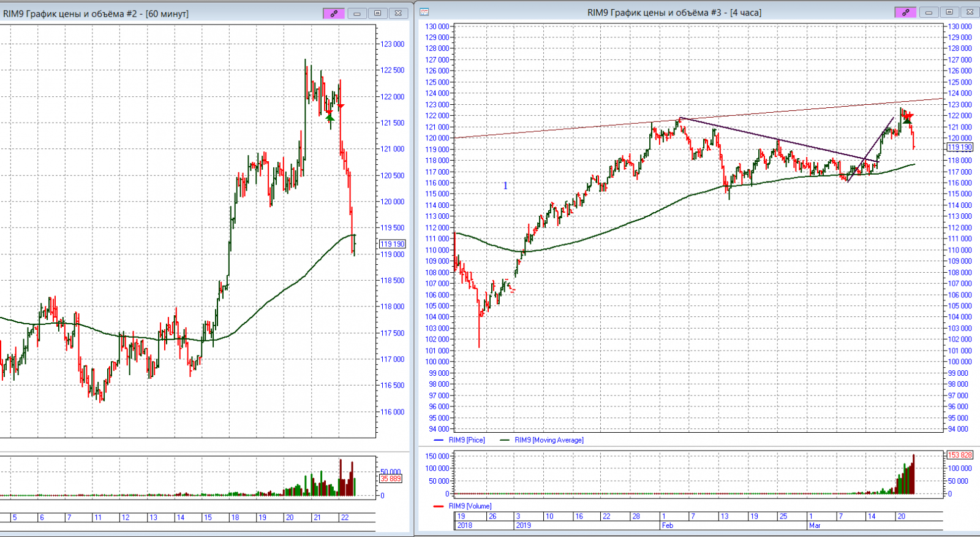Close the 4-hour chart window
This screenshot has width=980, height=537.
(969, 12)
